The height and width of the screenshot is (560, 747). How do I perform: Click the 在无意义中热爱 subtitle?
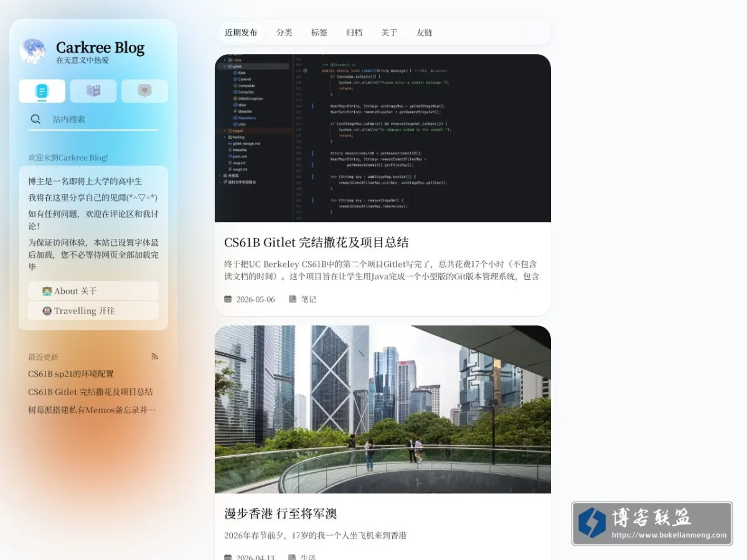point(82,60)
